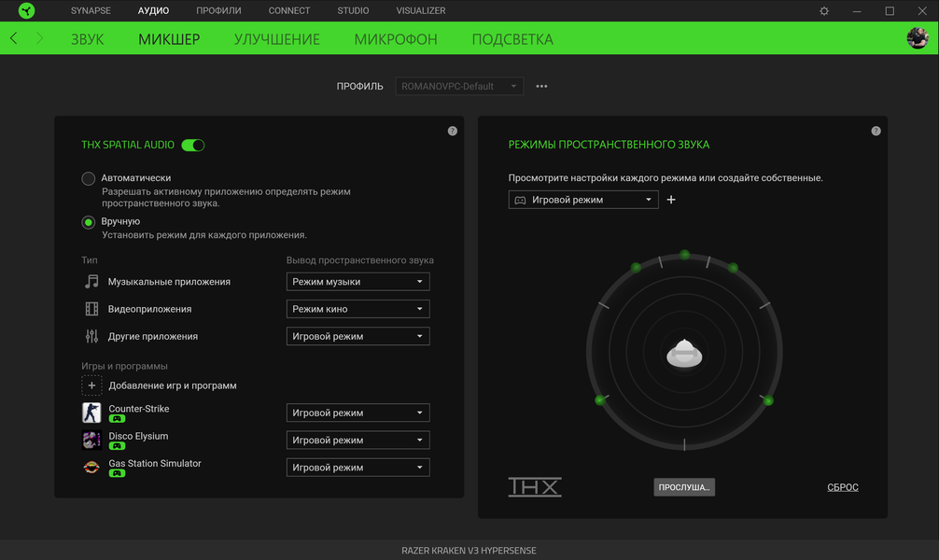Switch to the МИКШЕР tab
This screenshot has width=939, height=560.
click(169, 39)
